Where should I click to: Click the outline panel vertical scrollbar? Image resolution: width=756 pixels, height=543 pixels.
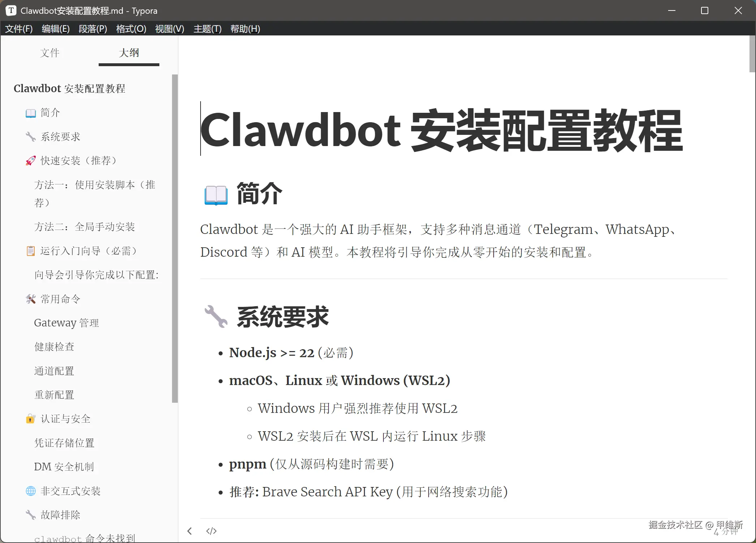(175, 239)
